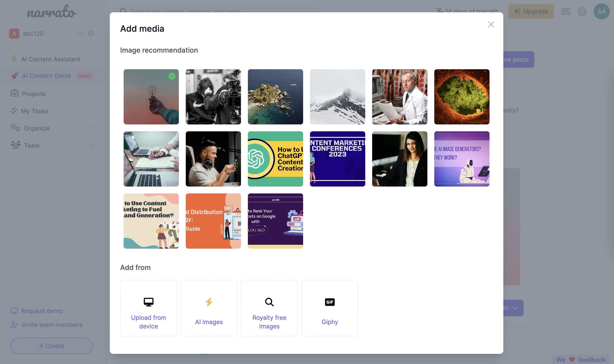Select the Content Marketing to Fuel Lead Generation image
This screenshot has height=364, width=614.
click(x=151, y=221)
